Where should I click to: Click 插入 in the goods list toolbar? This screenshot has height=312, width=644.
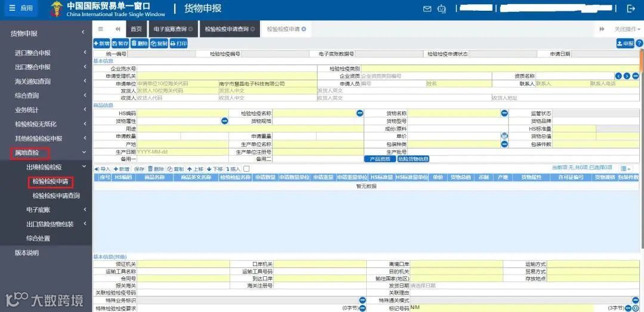pyautogui.click(x=233, y=169)
